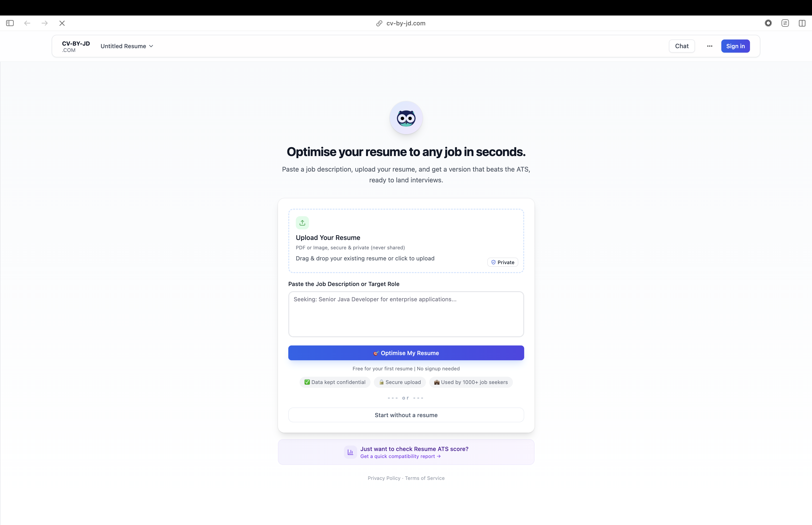Expand the Untitled Resume dropdown
The width and height of the screenshot is (812, 525).
coord(127,46)
